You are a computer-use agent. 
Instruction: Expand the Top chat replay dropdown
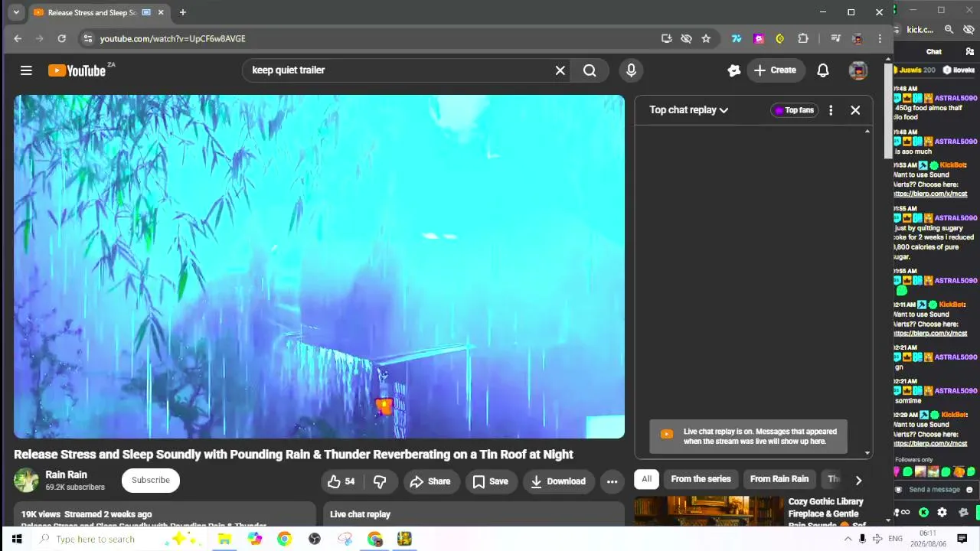coord(689,110)
